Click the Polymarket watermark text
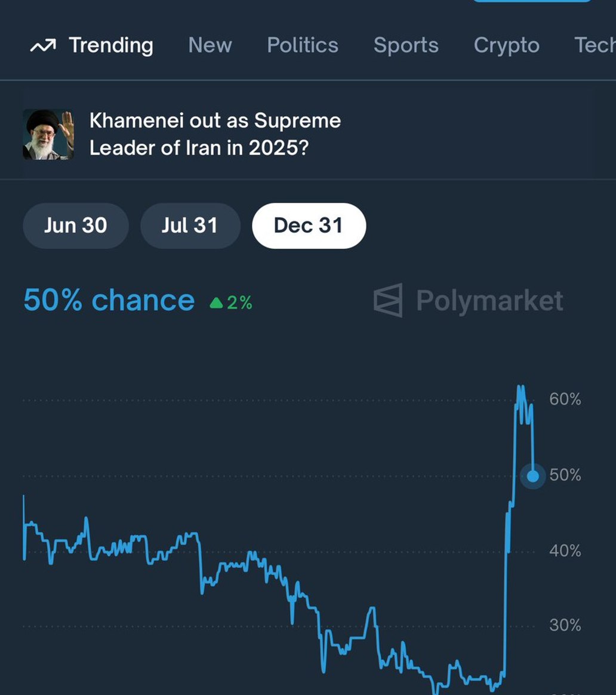 tap(489, 301)
